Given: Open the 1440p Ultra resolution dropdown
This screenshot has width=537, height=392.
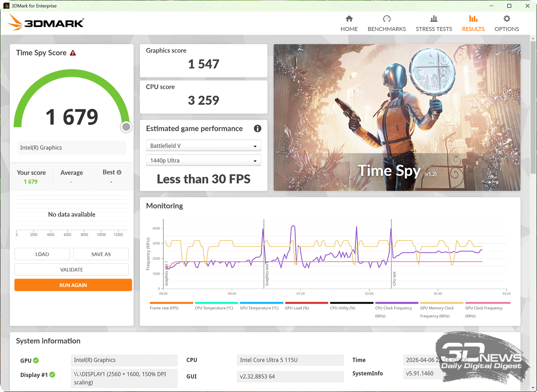Looking at the screenshot, I should point(203,161).
